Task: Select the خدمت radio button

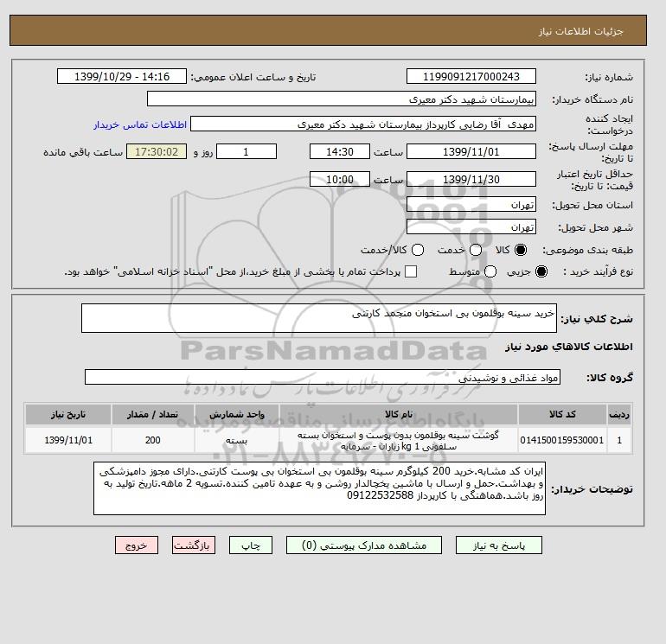Action: tap(476, 250)
